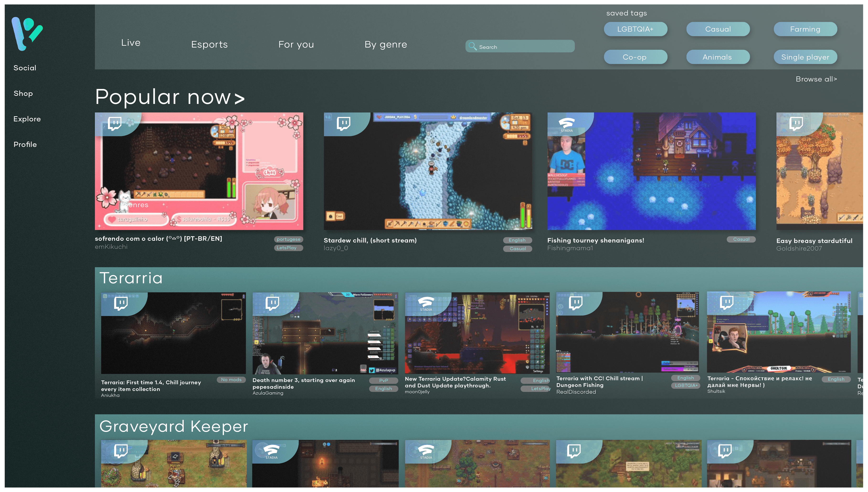Click Stadia icon on Fishing tourney stream
Screen dimensions: 868x492
click(x=566, y=124)
